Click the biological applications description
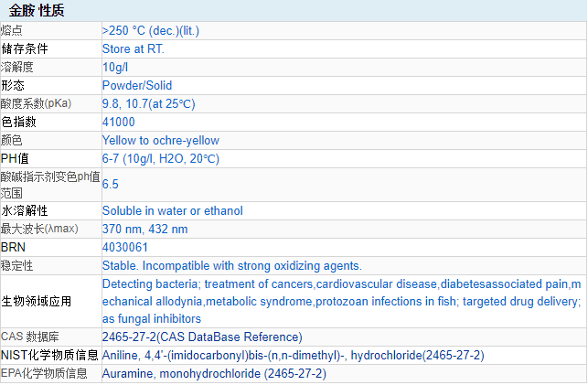 click(340, 301)
